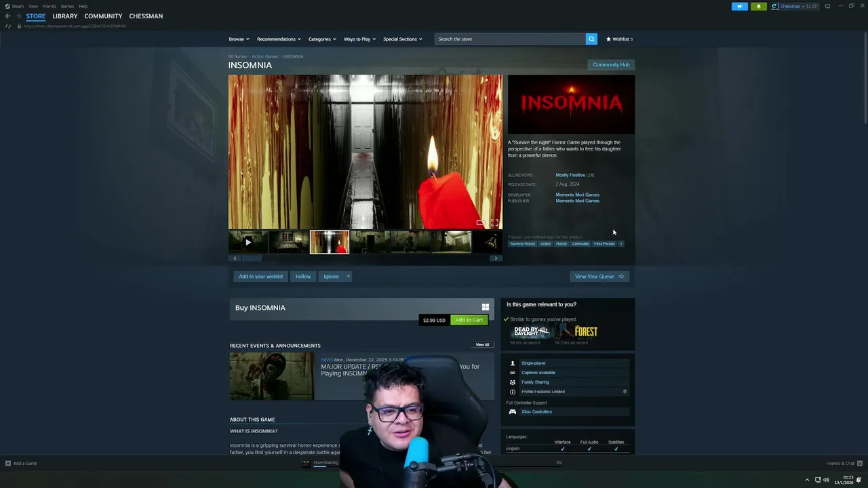Click the Ignore button
This screenshot has width=868, height=488.
[331, 276]
